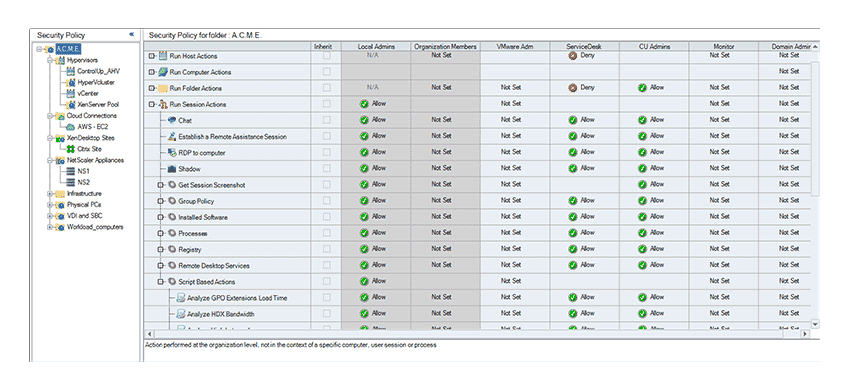
Task: Click the Analyze GPO Extensions Load Time script icon
Action: [x=181, y=298]
